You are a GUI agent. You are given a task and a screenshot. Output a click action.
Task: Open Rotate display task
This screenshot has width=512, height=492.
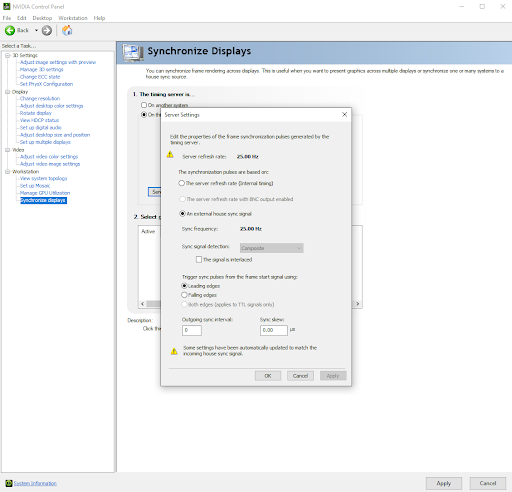[x=36, y=113]
